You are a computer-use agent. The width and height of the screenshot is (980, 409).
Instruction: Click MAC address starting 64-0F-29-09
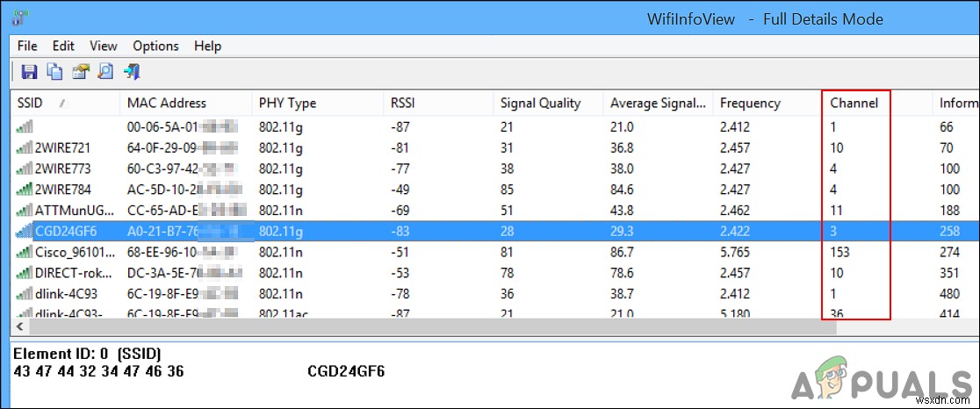pyautogui.click(x=183, y=148)
